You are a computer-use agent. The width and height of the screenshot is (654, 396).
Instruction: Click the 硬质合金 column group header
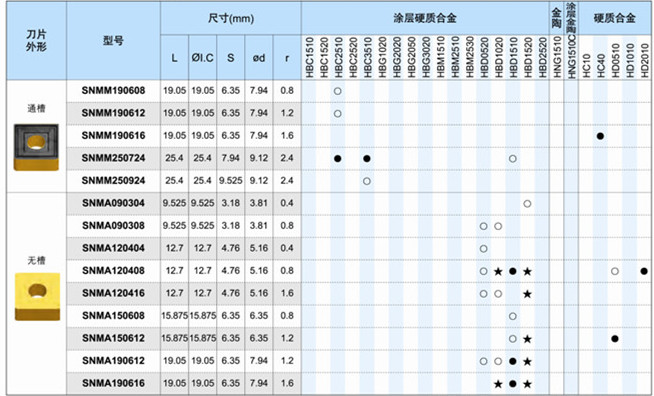point(614,18)
